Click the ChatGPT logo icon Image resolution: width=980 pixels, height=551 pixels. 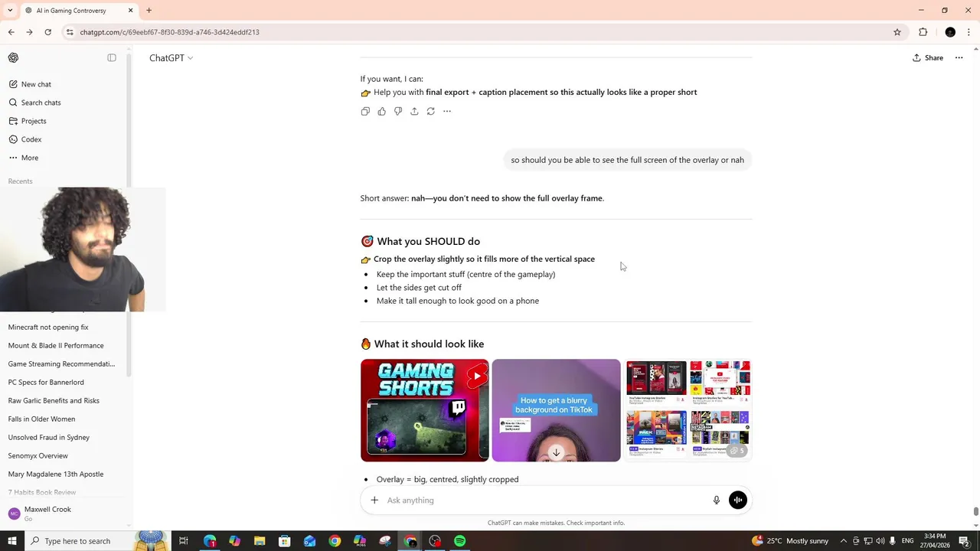[x=13, y=58]
